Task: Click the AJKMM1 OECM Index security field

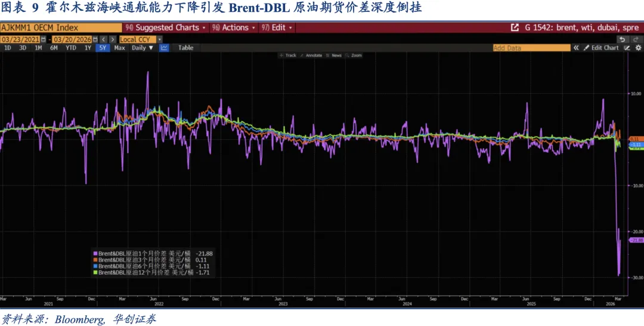Action: click(61, 27)
